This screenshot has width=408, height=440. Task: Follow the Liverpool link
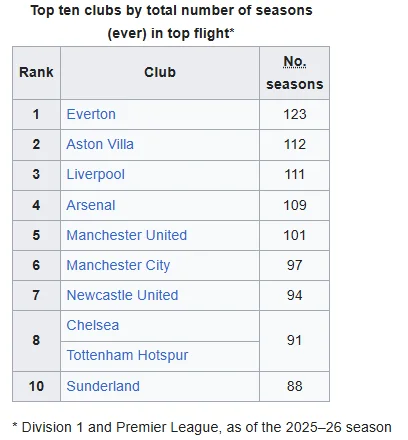click(96, 174)
